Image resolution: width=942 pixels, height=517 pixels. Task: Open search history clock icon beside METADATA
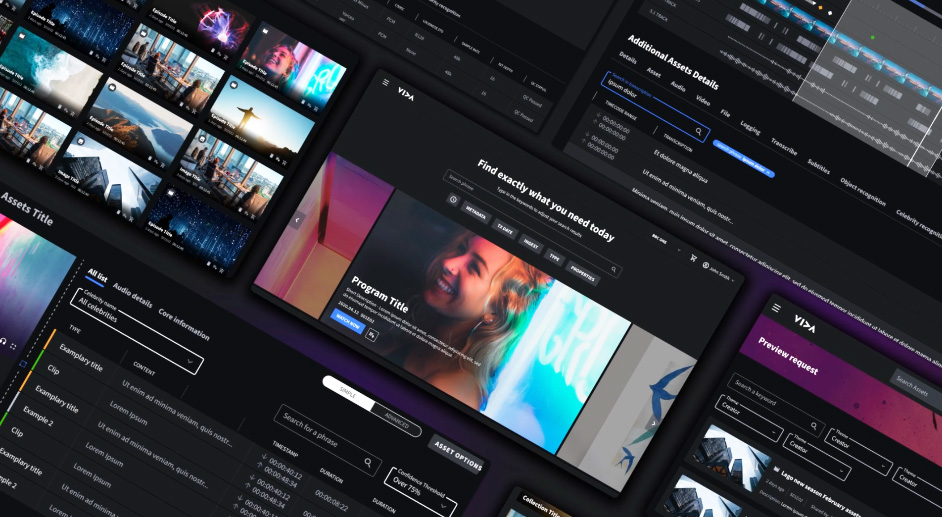click(454, 199)
